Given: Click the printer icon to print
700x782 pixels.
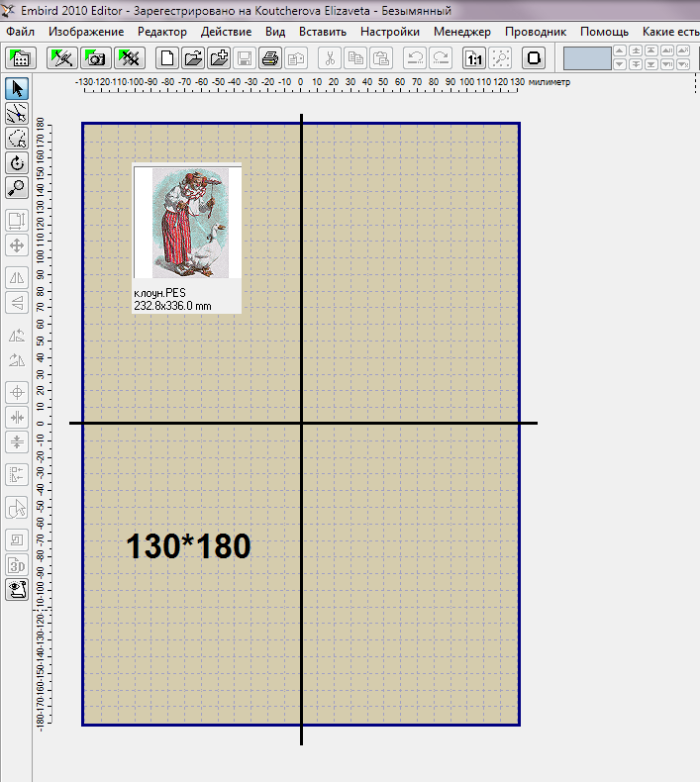Looking at the screenshot, I should 269,58.
